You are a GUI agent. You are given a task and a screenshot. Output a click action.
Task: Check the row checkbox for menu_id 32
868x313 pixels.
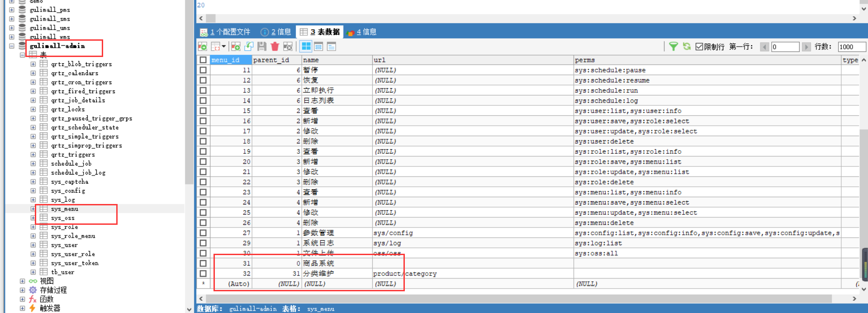[x=203, y=274]
